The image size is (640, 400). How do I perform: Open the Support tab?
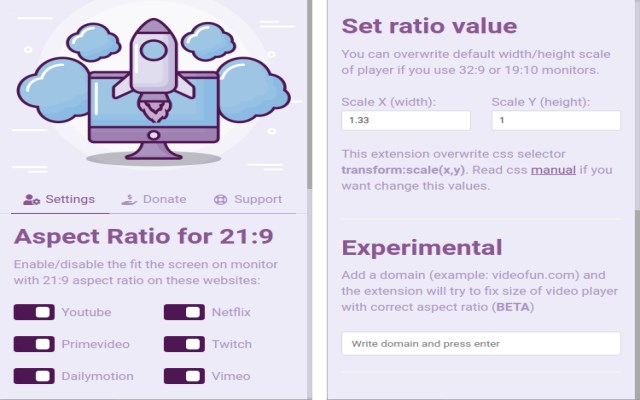248,200
